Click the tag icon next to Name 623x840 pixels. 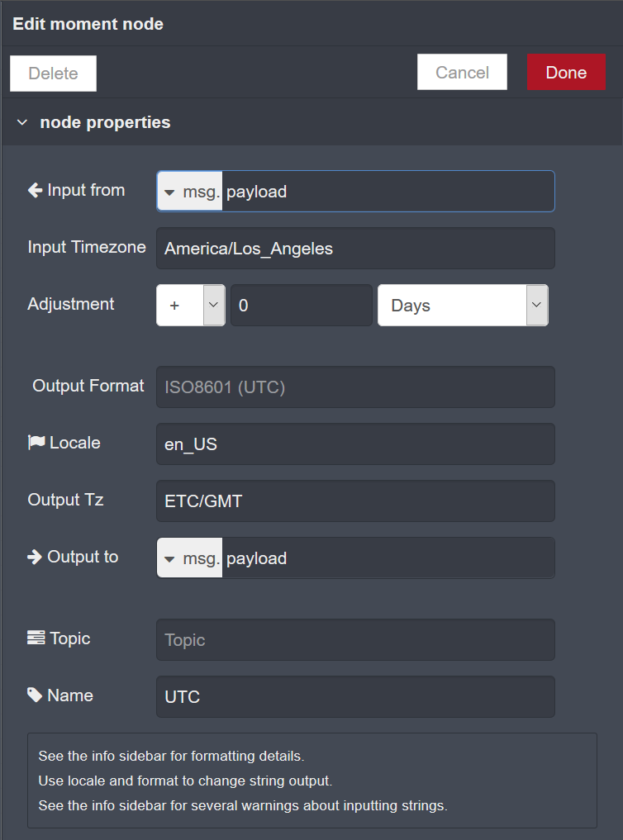[x=35, y=695]
